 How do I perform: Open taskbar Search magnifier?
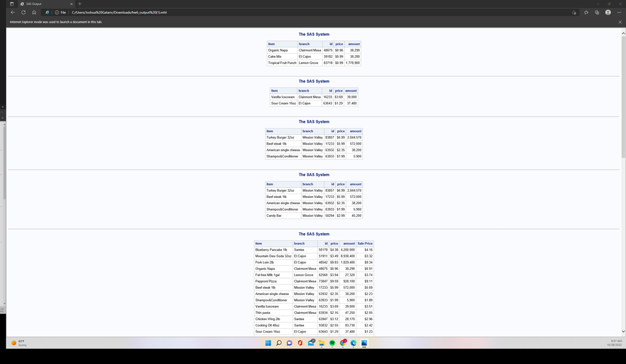(x=279, y=343)
